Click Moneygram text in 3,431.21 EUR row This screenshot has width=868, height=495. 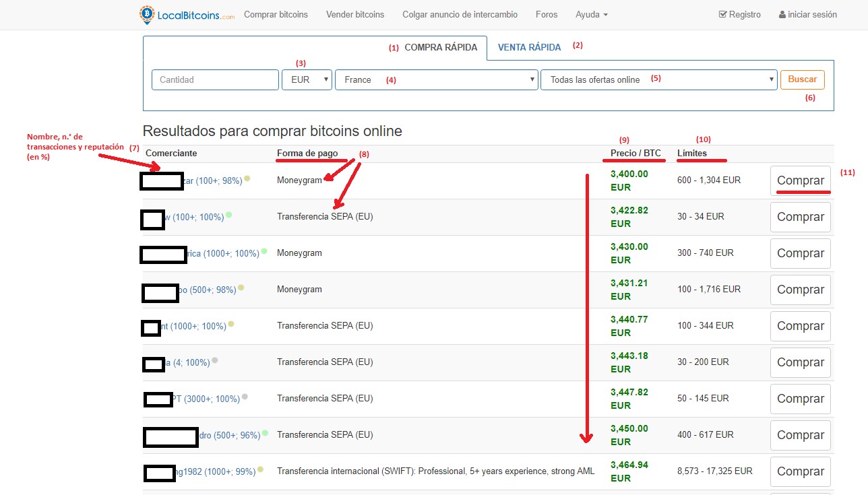tap(299, 290)
